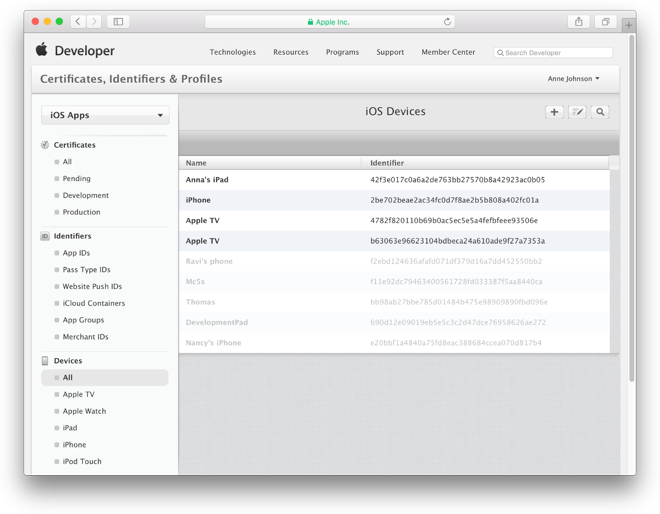Focus the Search Developer field

553,53
